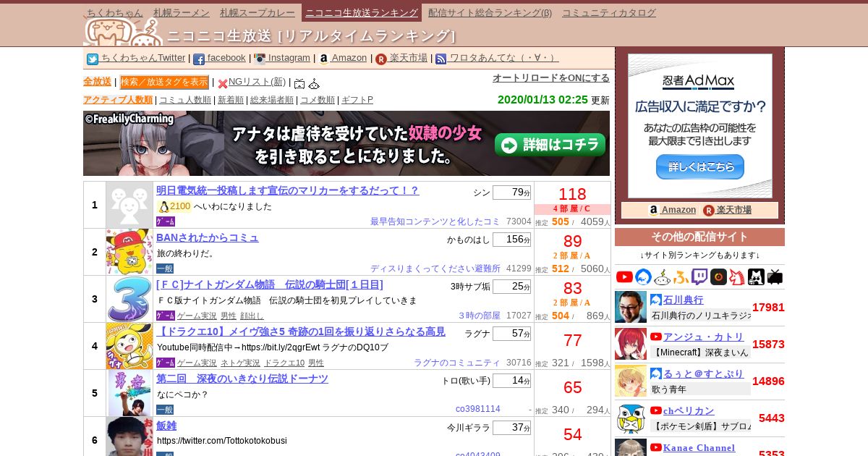Screen dimensions: 868x456
Task: Click the penguin icon beside 2100
Action: (163, 207)
